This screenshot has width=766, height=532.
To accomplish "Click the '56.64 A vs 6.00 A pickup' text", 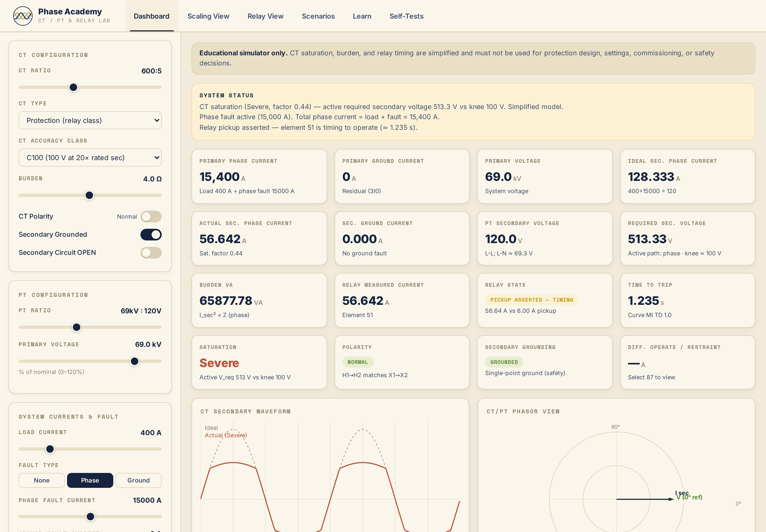I will pyautogui.click(x=520, y=311).
